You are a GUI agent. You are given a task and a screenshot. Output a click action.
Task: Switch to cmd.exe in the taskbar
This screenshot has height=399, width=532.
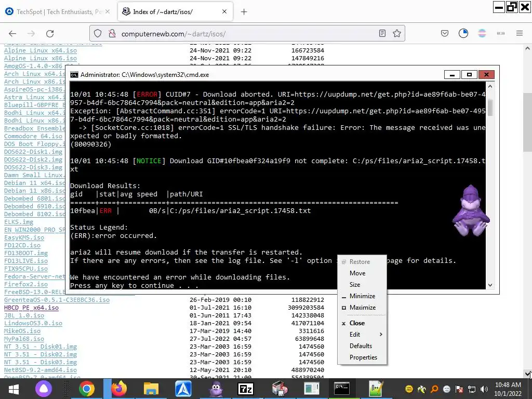coord(342,389)
